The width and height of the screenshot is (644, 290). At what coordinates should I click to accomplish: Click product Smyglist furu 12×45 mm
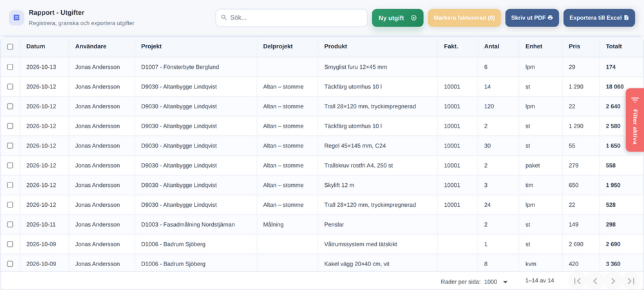355,67
